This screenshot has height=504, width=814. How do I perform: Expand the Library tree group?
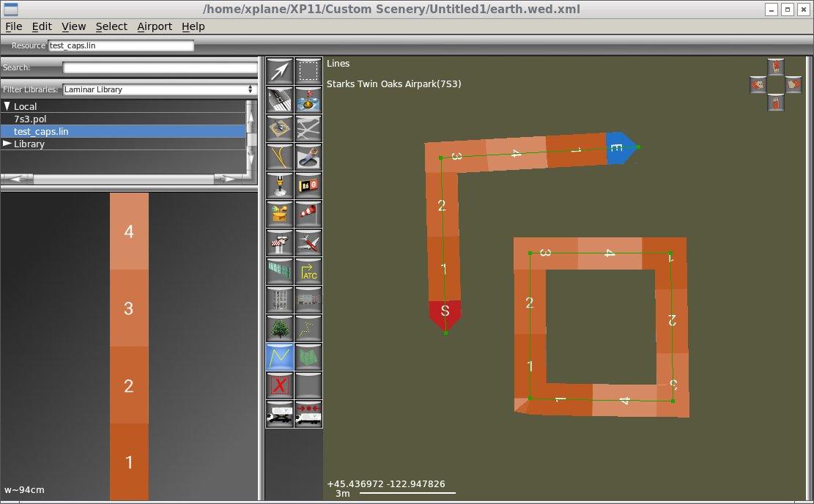tap(7, 144)
